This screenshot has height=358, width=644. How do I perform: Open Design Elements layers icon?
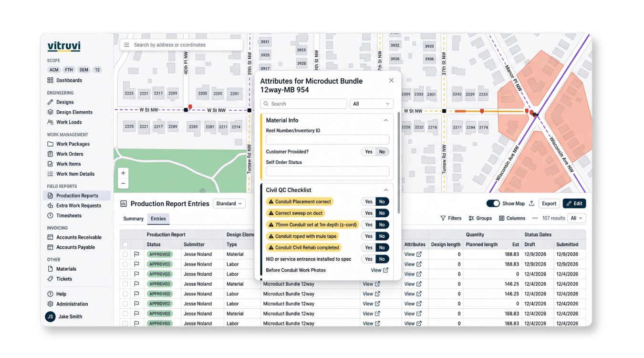(50, 112)
